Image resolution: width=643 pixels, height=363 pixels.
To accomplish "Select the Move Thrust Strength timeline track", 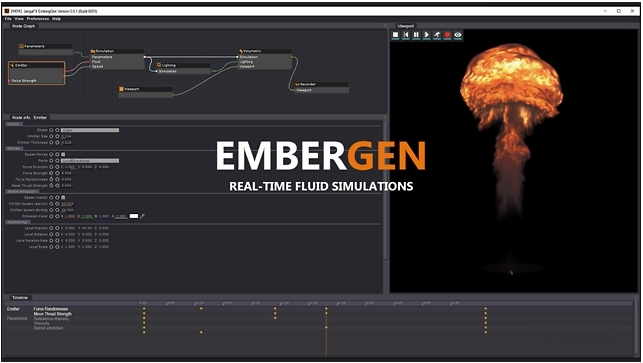I will 52,314.
